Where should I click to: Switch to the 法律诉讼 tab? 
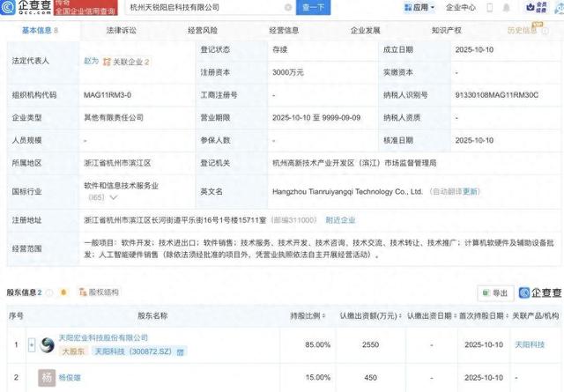(x=122, y=30)
